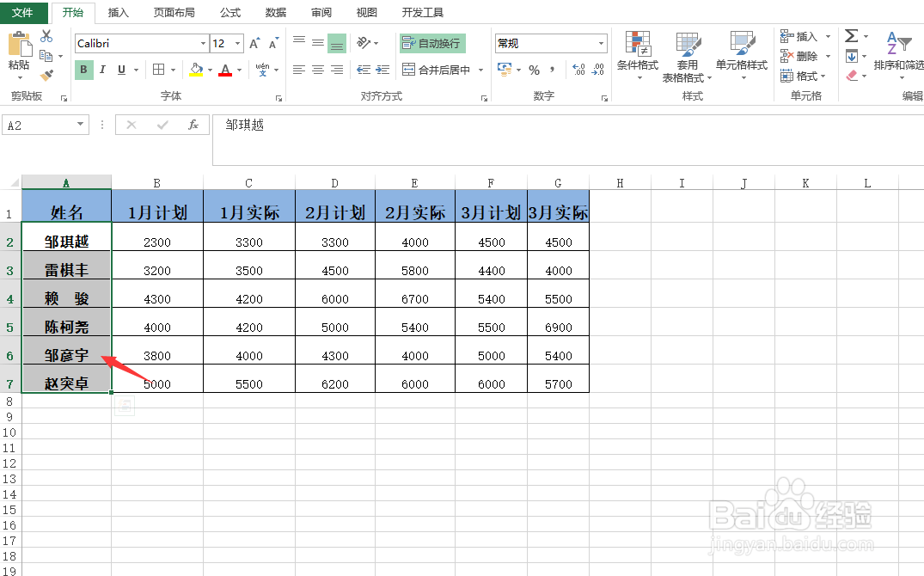The height and width of the screenshot is (576, 924).
Task: Click 删除 delete cells icon
Action: click(x=786, y=56)
